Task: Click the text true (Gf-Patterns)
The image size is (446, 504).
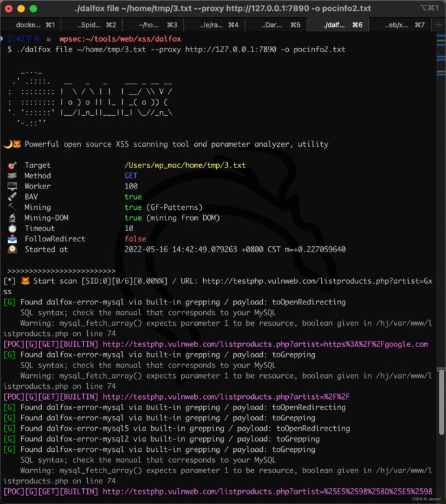Action: coord(163,207)
